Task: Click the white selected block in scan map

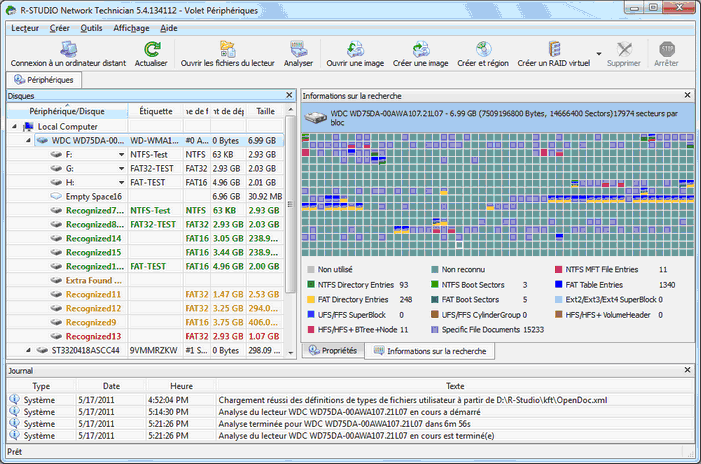Action: [x=459, y=245]
